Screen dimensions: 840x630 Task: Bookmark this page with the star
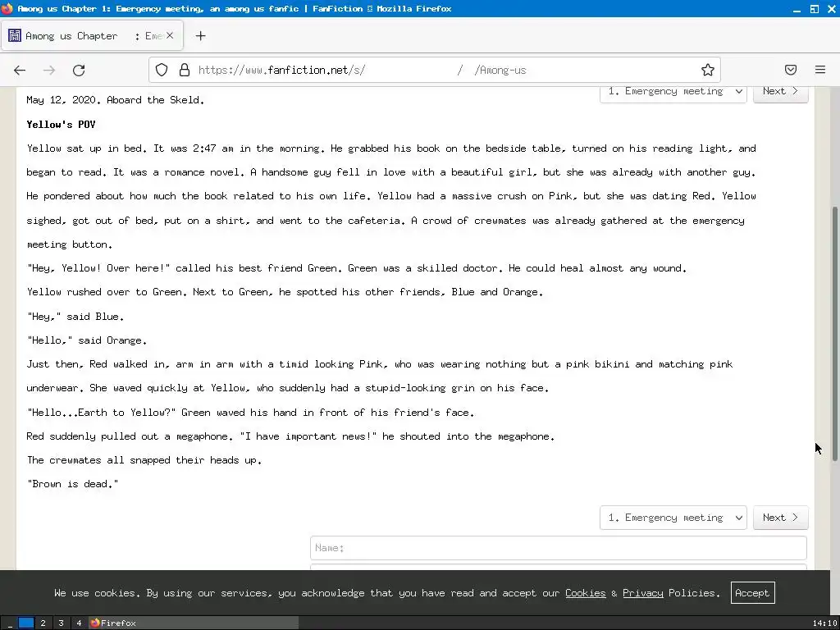coord(708,71)
